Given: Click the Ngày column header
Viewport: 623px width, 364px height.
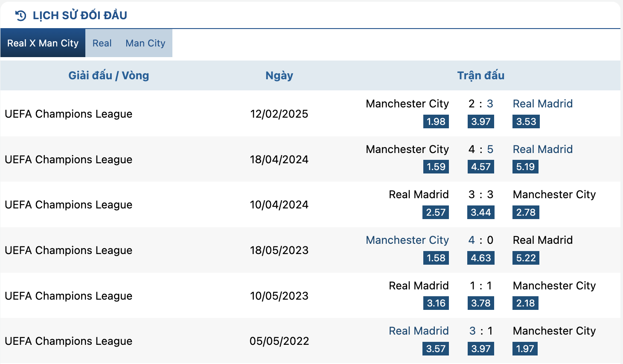Looking at the screenshot, I should [x=279, y=75].
